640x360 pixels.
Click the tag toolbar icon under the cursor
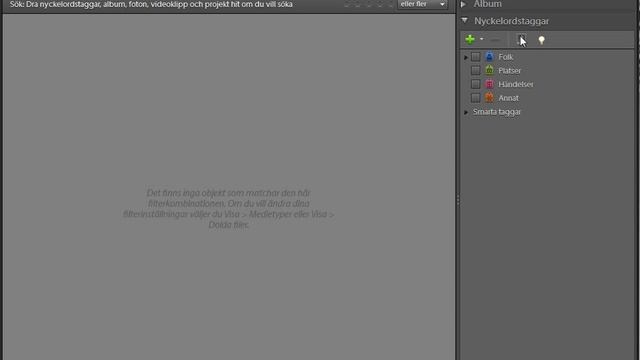[x=521, y=40]
